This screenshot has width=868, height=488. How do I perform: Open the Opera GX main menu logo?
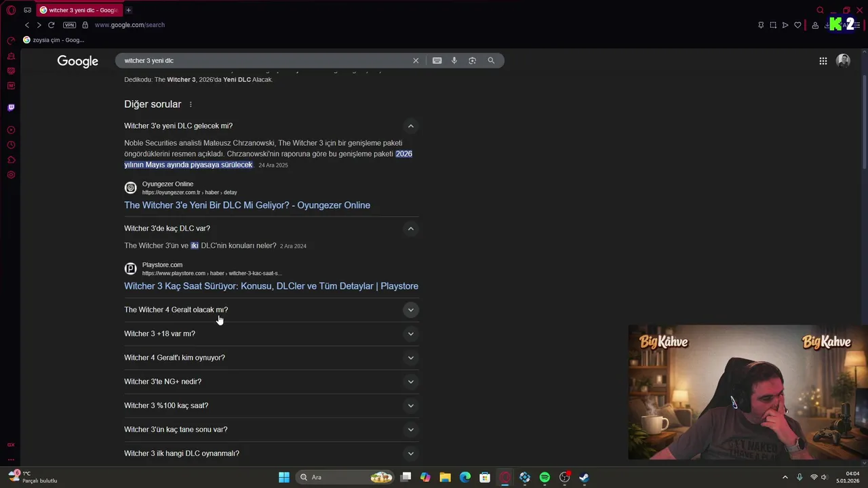pos(11,10)
